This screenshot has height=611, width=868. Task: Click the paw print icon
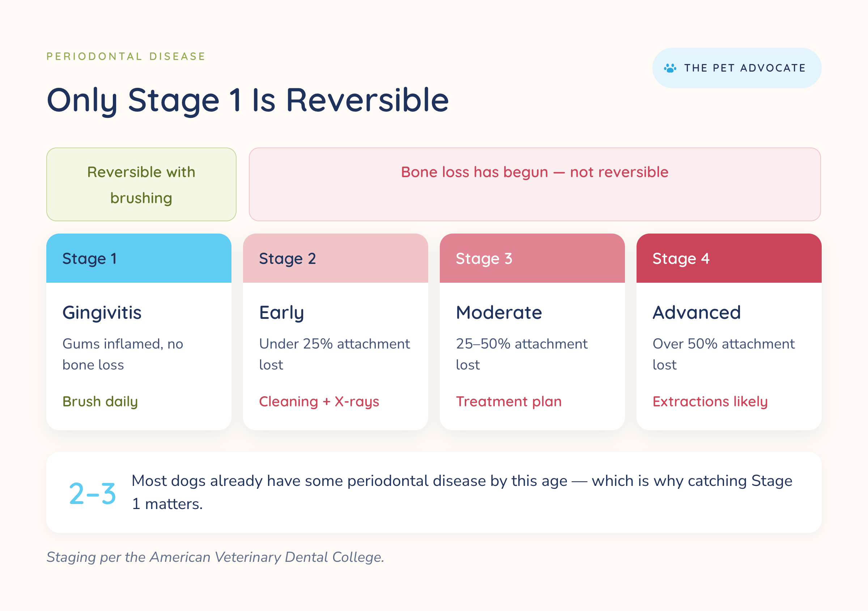click(670, 68)
